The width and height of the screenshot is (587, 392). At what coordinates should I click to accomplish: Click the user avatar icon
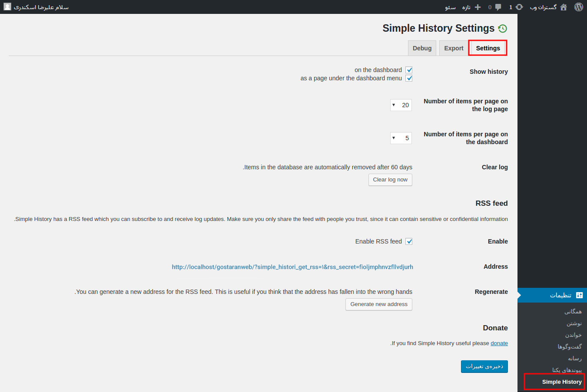click(x=7, y=7)
